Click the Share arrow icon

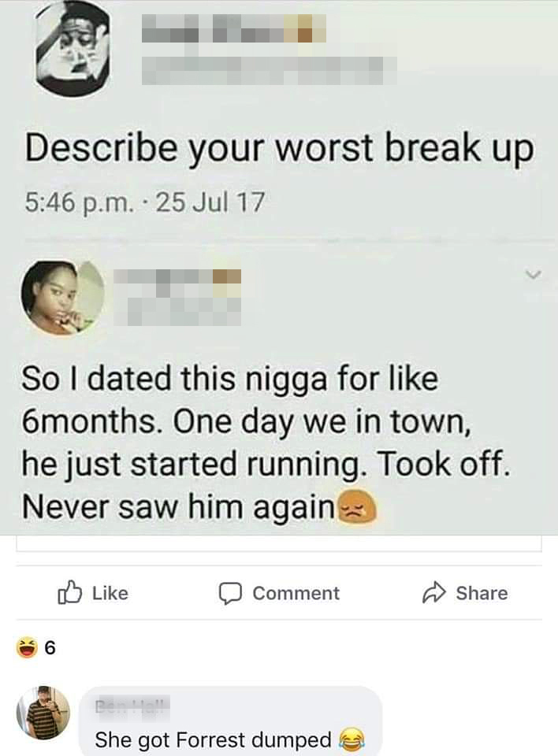click(434, 592)
